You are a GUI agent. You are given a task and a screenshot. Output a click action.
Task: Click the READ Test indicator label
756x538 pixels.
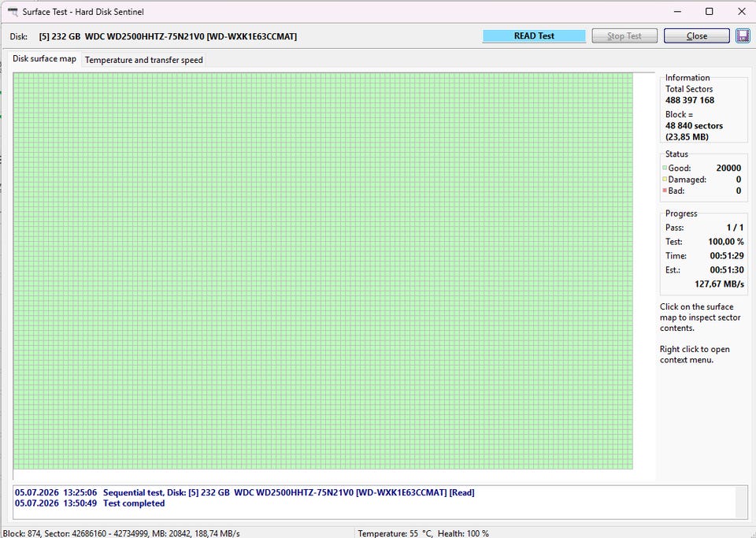pos(534,35)
